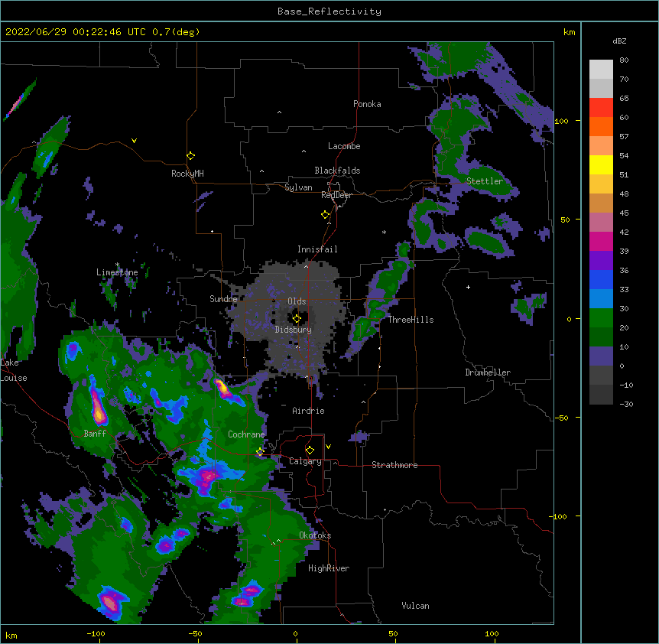659x644 pixels.
Task: Click the km unit label at top right
Action: [x=570, y=32]
